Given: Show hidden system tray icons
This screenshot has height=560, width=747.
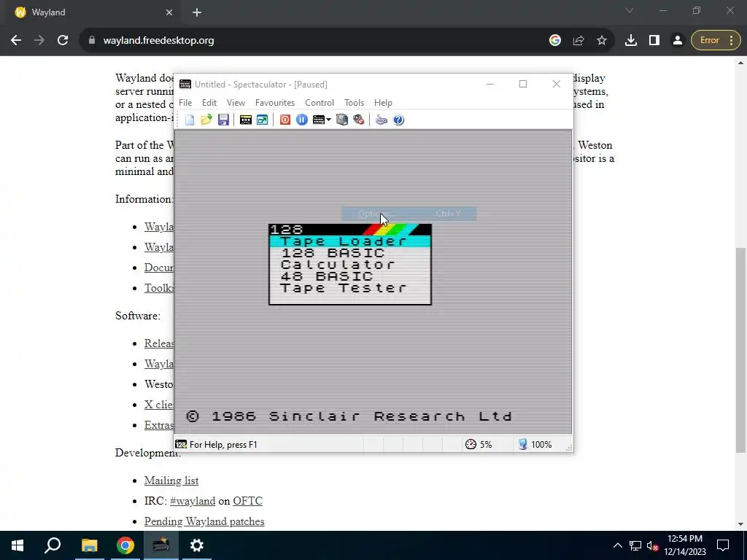Looking at the screenshot, I should [617, 545].
